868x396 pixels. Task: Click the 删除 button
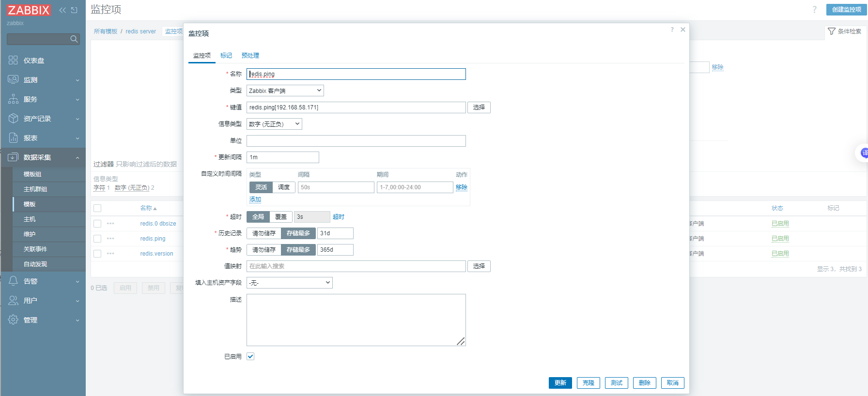point(645,383)
